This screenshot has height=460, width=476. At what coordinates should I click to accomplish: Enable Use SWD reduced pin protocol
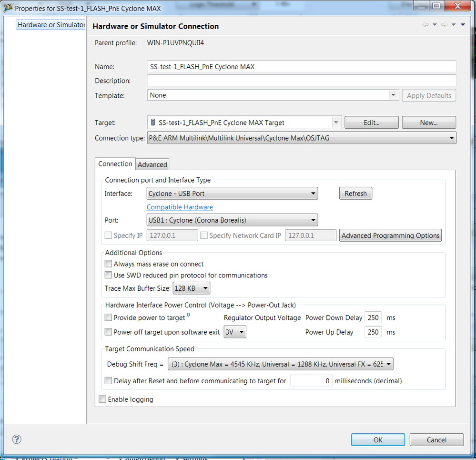108,275
